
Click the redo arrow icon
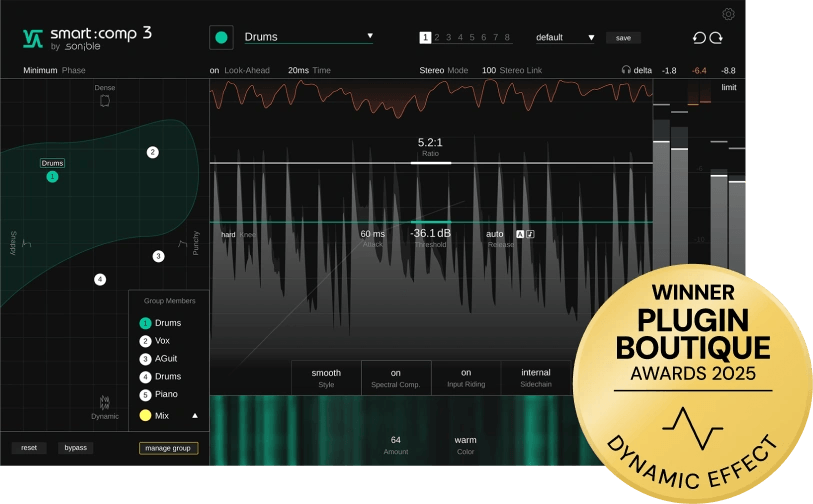[x=716, y=38]
